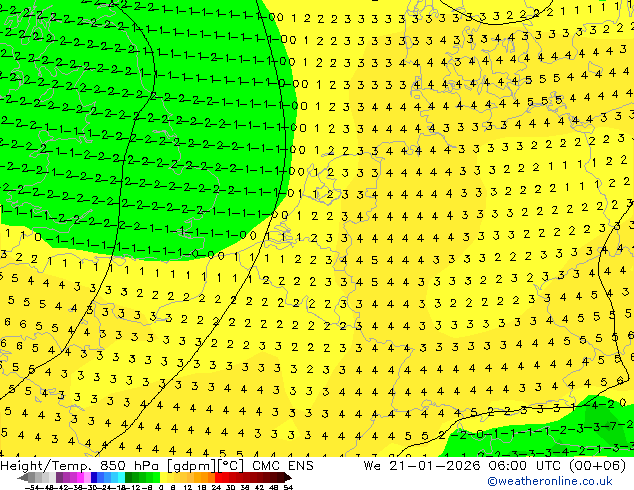Click the cyan legend swatch near -18
634x490 pixels.
[121, 478]
